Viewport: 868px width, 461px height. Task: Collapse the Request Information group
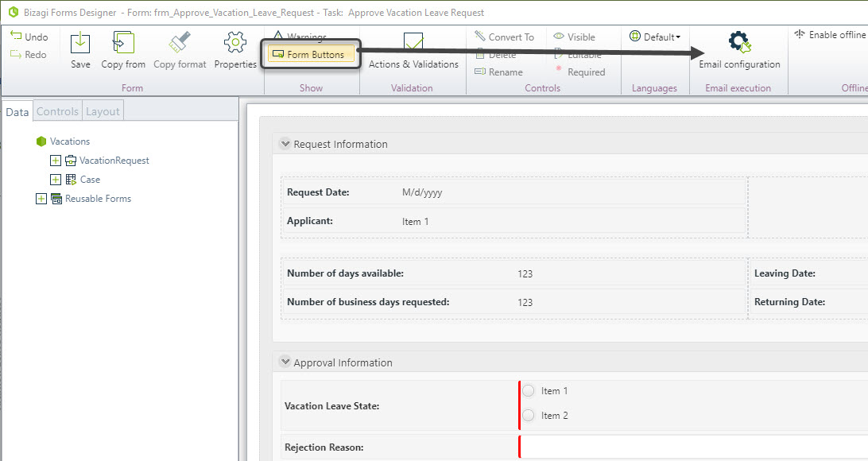click(x=285, y=144)
